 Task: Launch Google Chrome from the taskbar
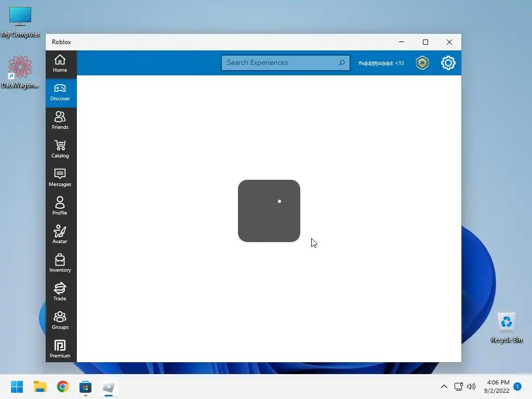click(63, 387)
